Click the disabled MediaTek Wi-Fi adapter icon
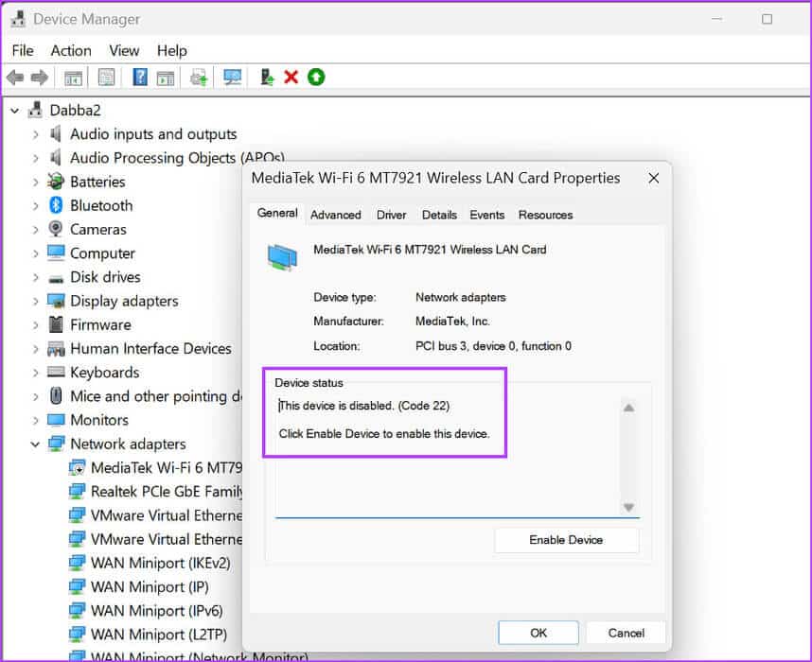 [x=78, y=468]
